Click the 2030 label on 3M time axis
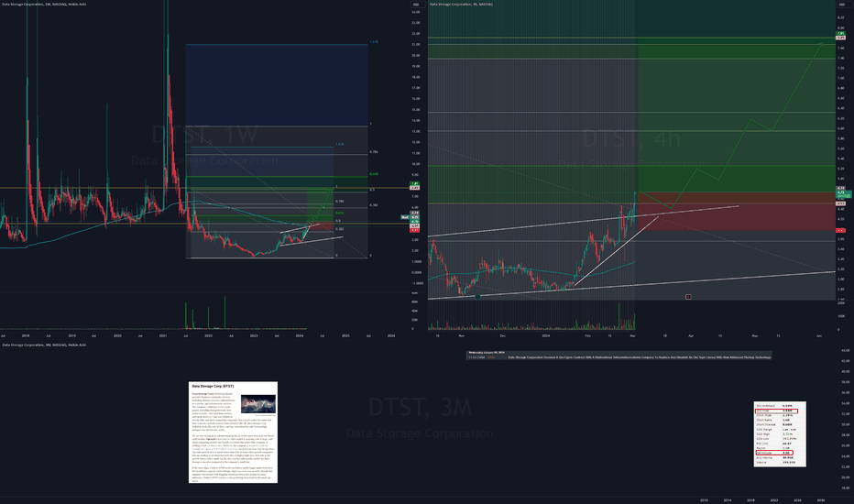Viewport: 854px width, 504px height. click(821, 499)
